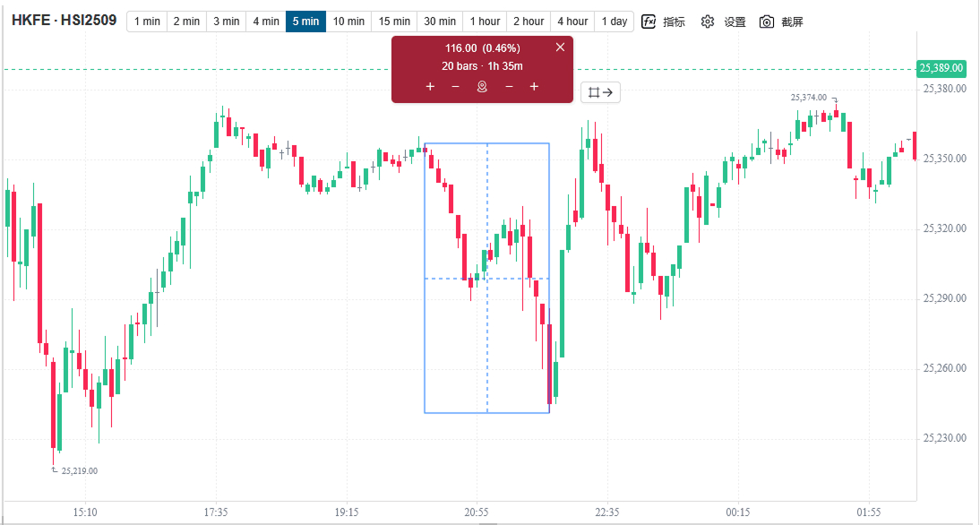980x525 pixels.
Task: Close the red measurement popup
Action: tap(560, 47)
